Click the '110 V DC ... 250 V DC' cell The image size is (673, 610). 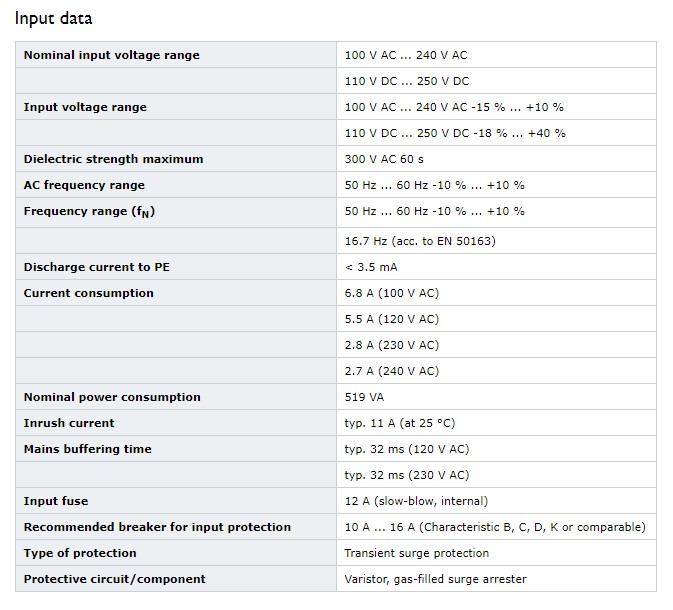[x=406, y=81]
